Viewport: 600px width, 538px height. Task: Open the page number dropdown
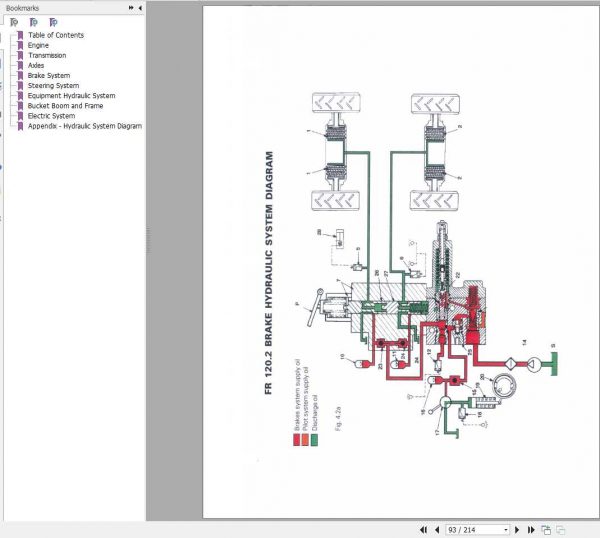505,529
